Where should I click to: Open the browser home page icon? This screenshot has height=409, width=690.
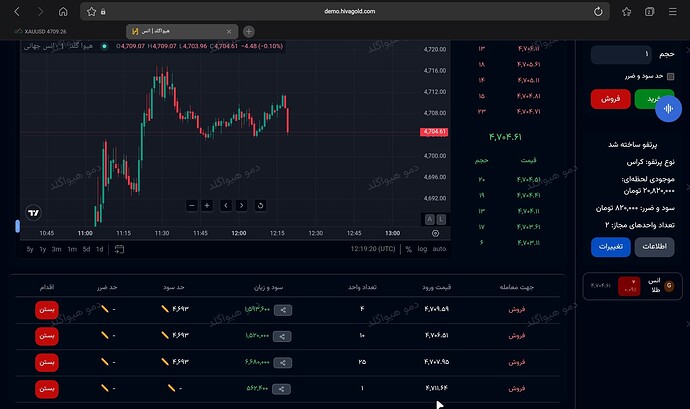point(63,11)
